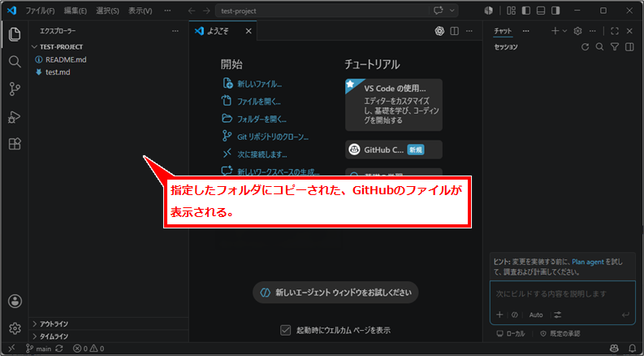Screen dimensions: 644x356
Task: Add context with plus in chat input
Action: 499,315
